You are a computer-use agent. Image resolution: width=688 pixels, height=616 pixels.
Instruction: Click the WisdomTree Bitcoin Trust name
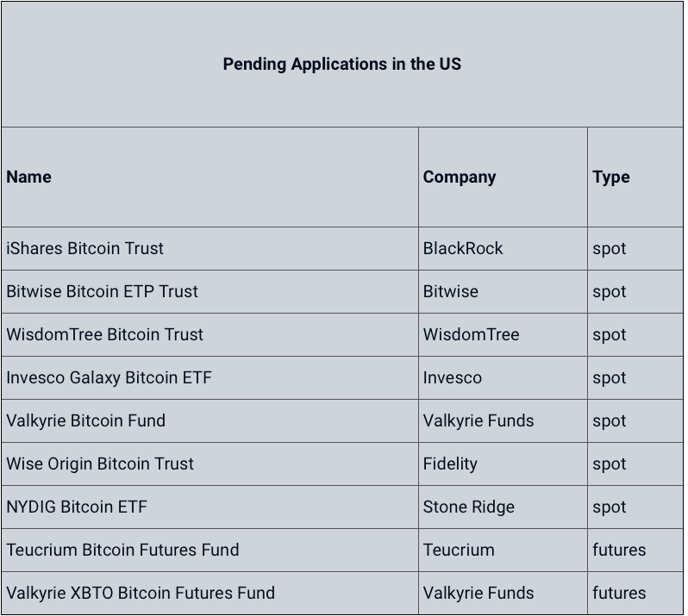tap(105, 334)
